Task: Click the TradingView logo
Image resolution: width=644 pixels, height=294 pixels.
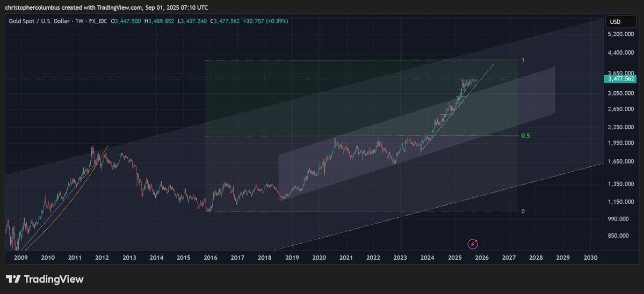Action: click(x=45, y=280)
